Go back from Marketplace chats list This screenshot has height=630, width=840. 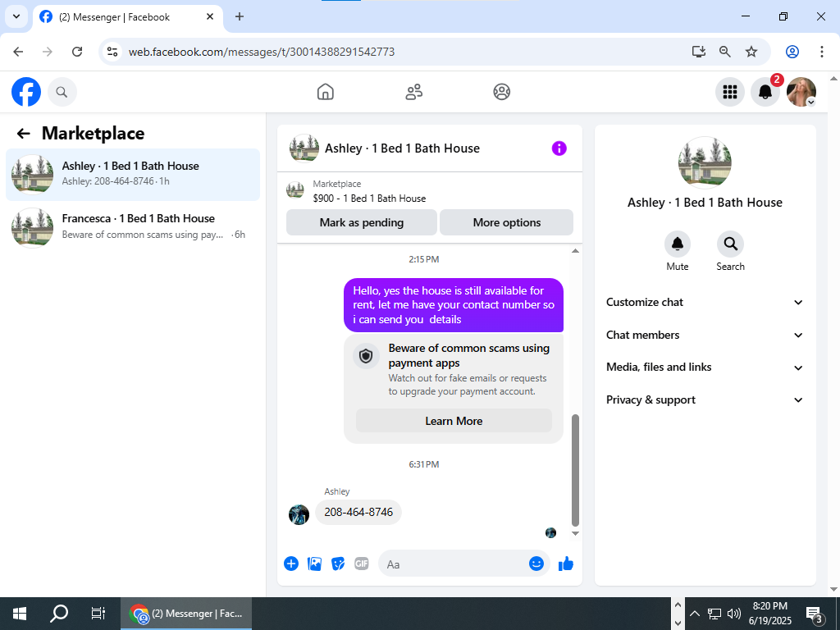[23, 134]
